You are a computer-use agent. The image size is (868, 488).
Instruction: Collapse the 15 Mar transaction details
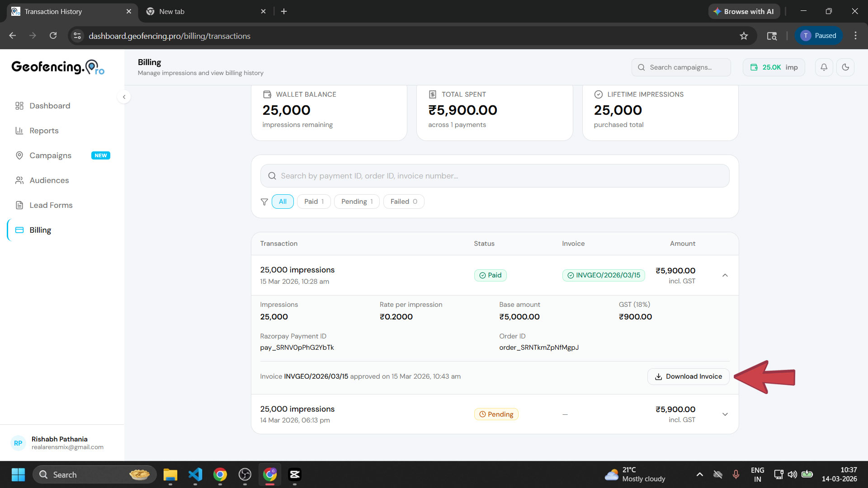(x=725, y=275)
